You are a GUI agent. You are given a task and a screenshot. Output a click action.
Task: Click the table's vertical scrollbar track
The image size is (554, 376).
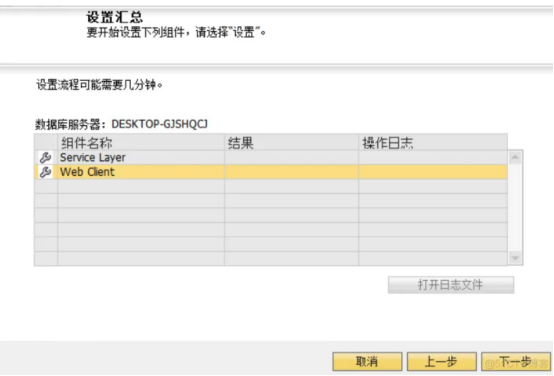(x=515, y=208)
